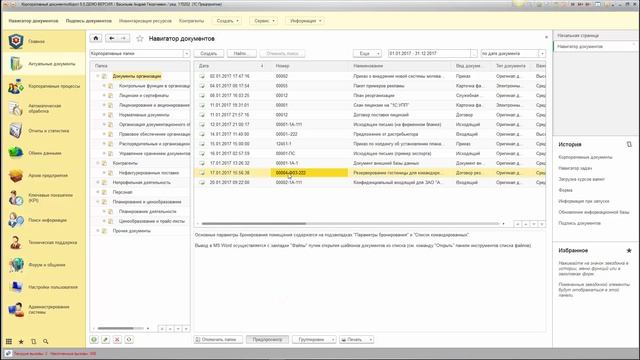Open the 'по дате документа' sort dropdown

pyautogui.click(x=542, y=53)
